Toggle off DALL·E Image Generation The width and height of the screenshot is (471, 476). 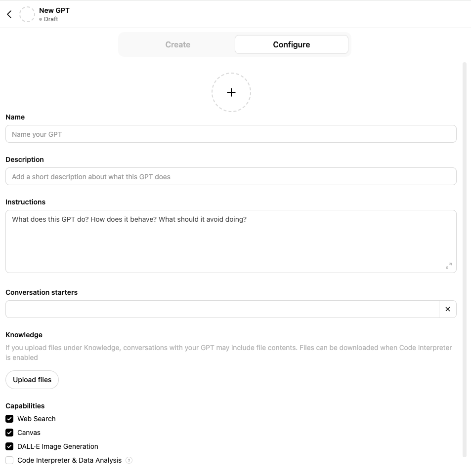click(9, 446)
